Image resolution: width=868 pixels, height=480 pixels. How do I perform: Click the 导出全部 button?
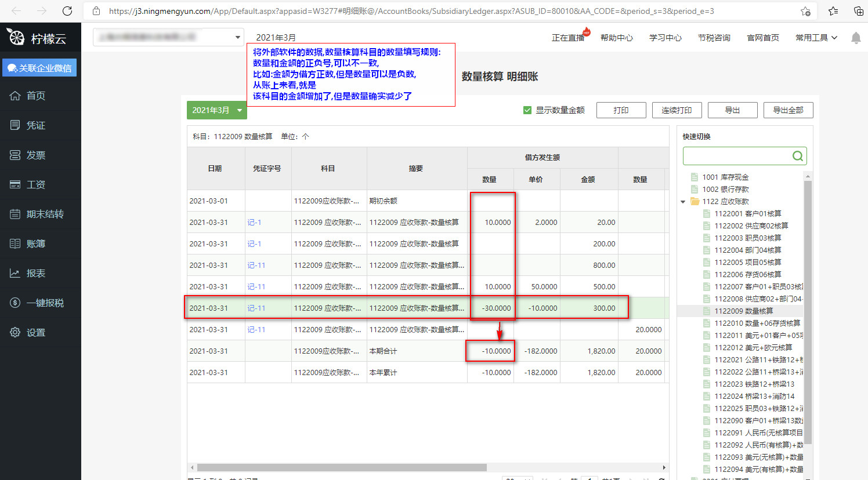click(788, 110)
